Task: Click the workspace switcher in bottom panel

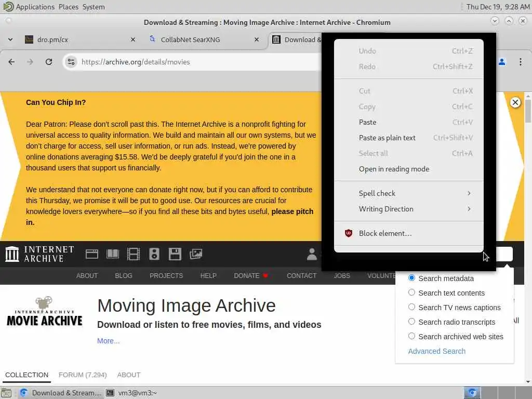Action: click(x=497, y=393)
